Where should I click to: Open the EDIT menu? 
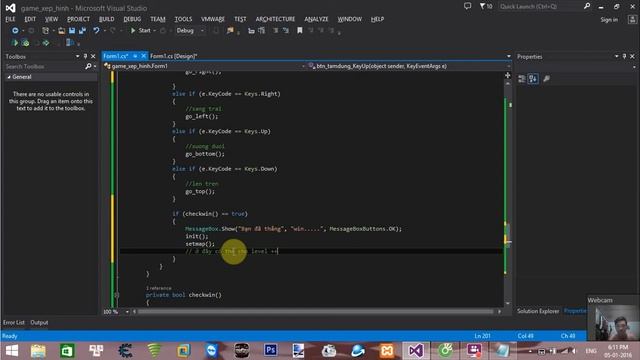tap(30, 19)
